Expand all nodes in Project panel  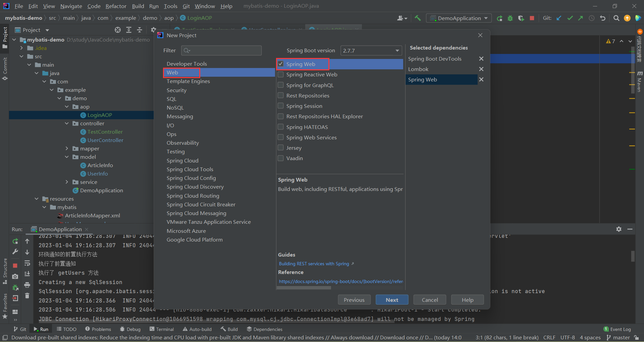[x=129, y=30]
